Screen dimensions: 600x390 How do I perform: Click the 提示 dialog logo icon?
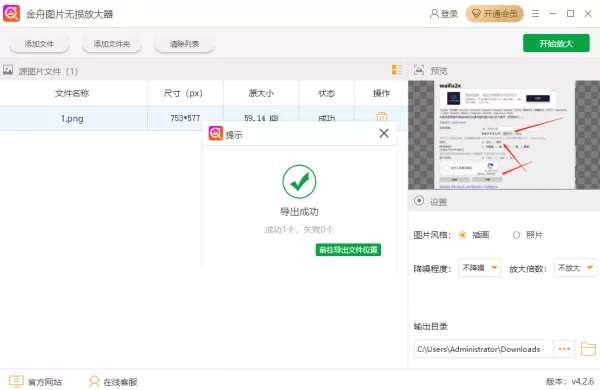(x=215, y=133)
